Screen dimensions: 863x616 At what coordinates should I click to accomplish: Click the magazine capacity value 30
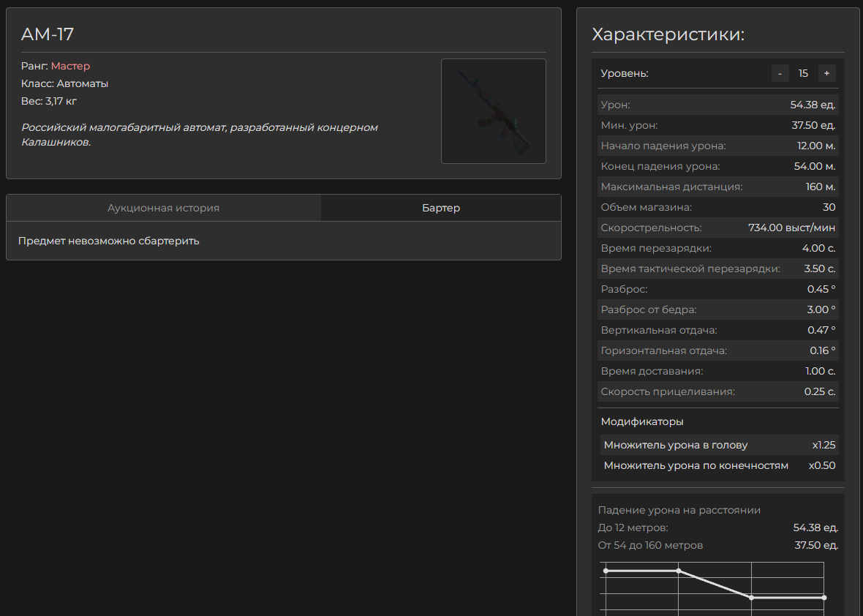click(829, 207)
